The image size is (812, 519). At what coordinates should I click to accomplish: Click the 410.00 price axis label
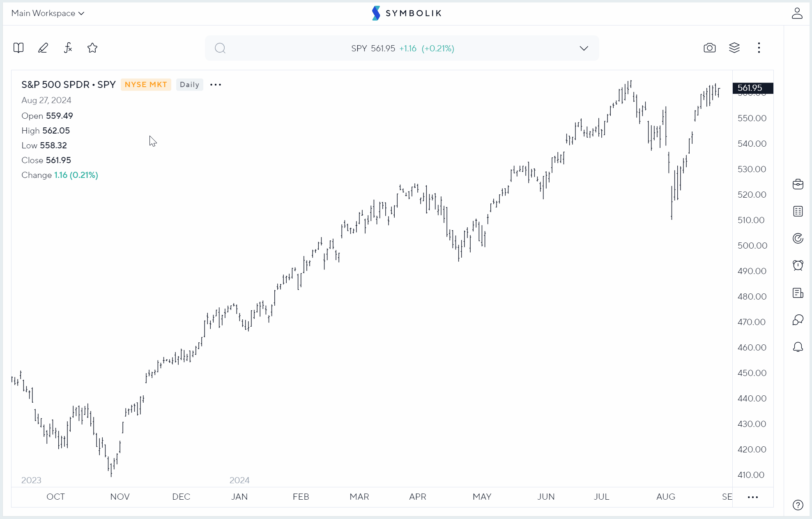click(751, 475)
